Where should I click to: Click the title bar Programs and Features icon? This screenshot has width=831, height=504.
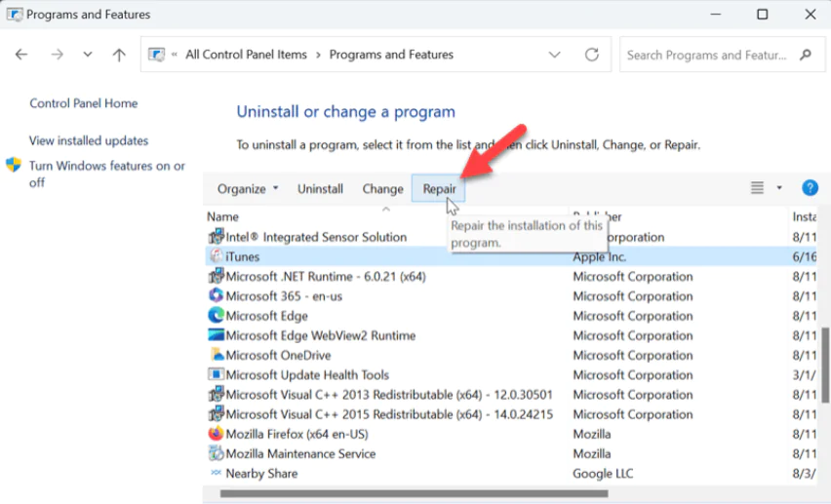15,14
